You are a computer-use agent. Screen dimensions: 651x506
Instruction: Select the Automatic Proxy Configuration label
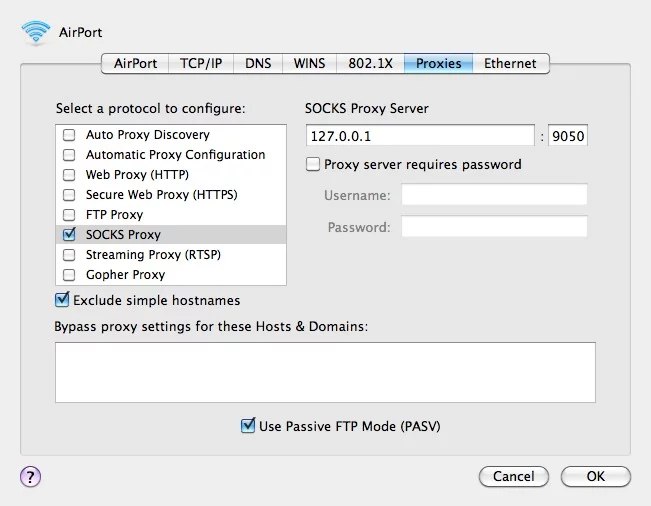coord(176,155)
